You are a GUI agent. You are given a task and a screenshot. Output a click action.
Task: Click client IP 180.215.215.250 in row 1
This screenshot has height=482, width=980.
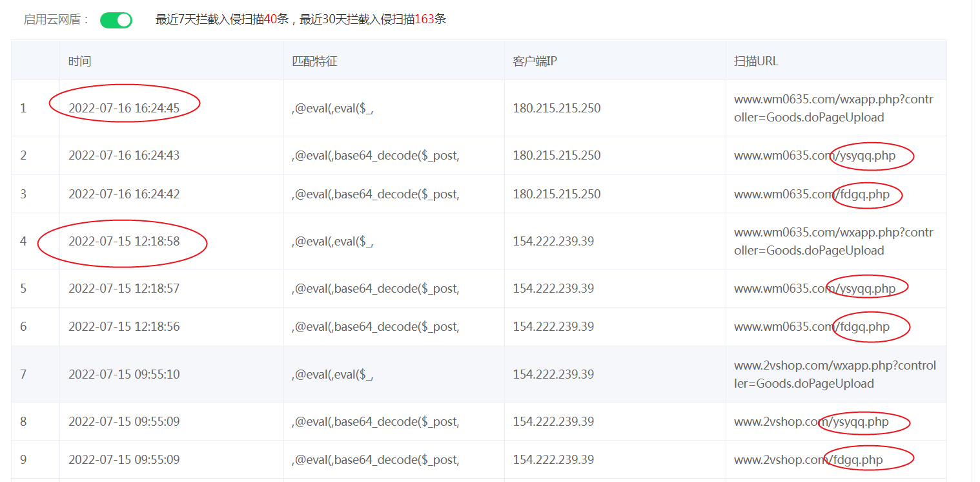(556, 108)
